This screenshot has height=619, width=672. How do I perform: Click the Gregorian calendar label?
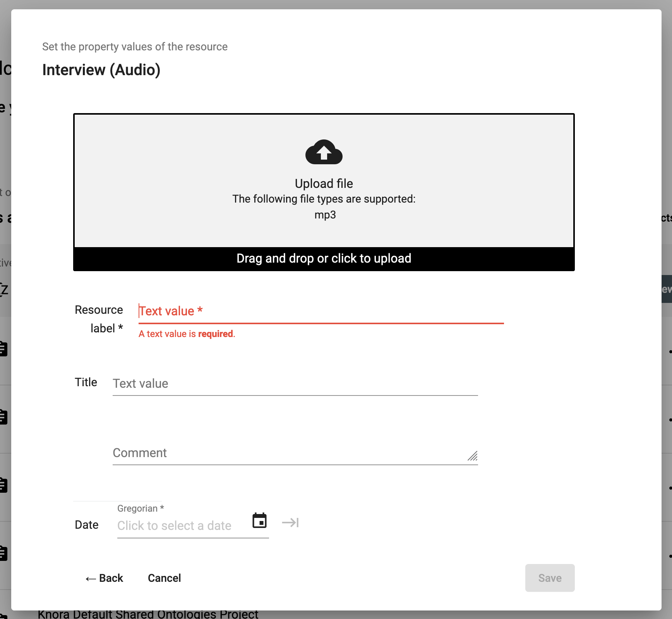tap(141, 509)
